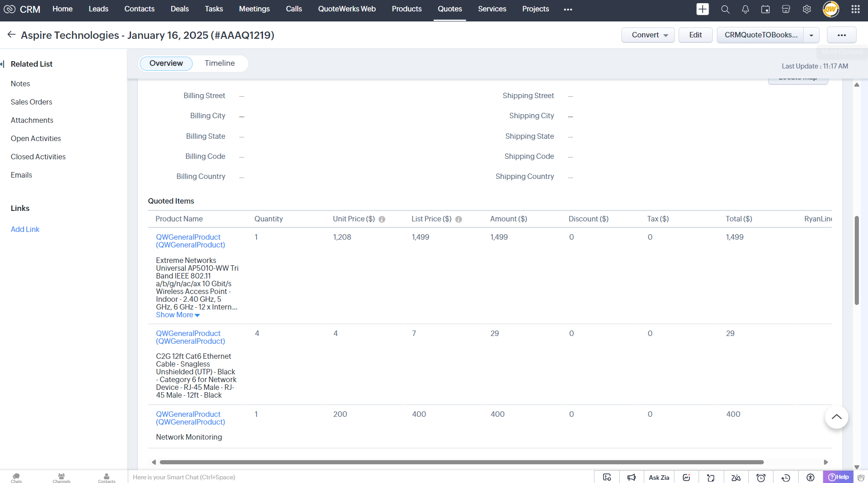Click the Unit Price info icon
The image size is (868, 483).
click(x=382, y=219)
